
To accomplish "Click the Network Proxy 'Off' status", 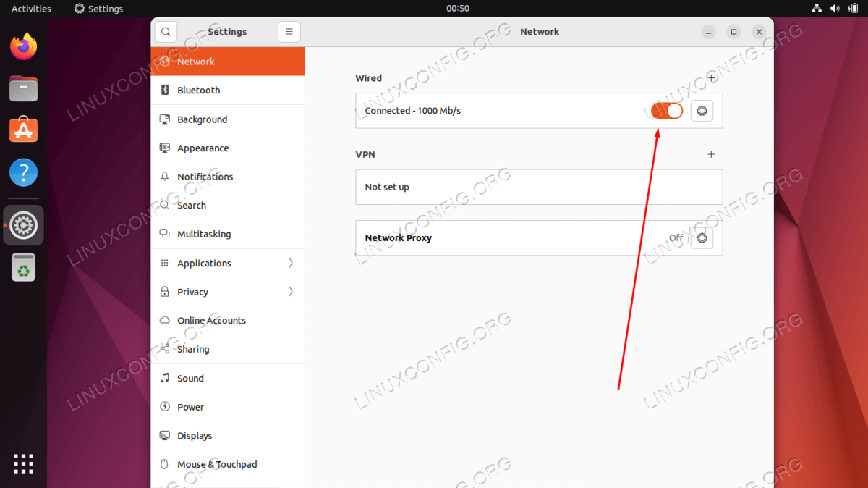I will click(676, 238).
